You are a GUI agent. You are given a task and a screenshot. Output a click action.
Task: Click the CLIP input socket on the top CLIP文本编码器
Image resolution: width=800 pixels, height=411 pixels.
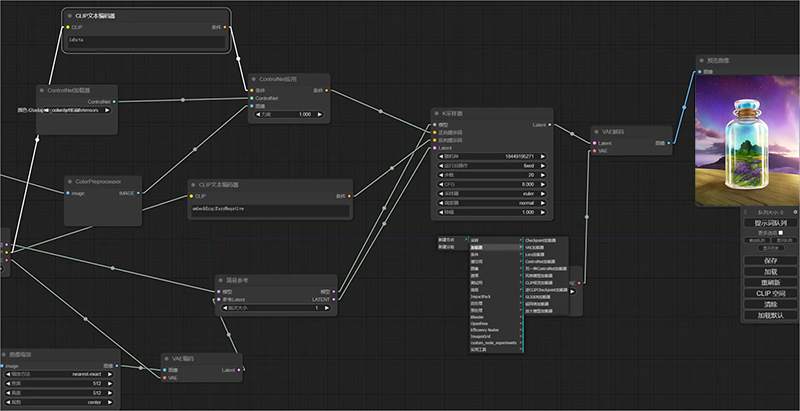coord(67,27)
